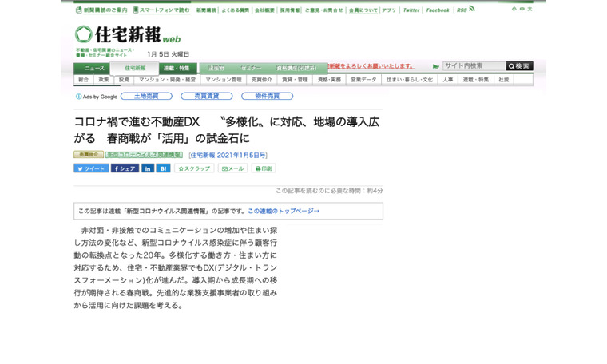607x364 pixels.
Task: Switch to the 連載・特集 tab
Action: (x=177, y=69)
